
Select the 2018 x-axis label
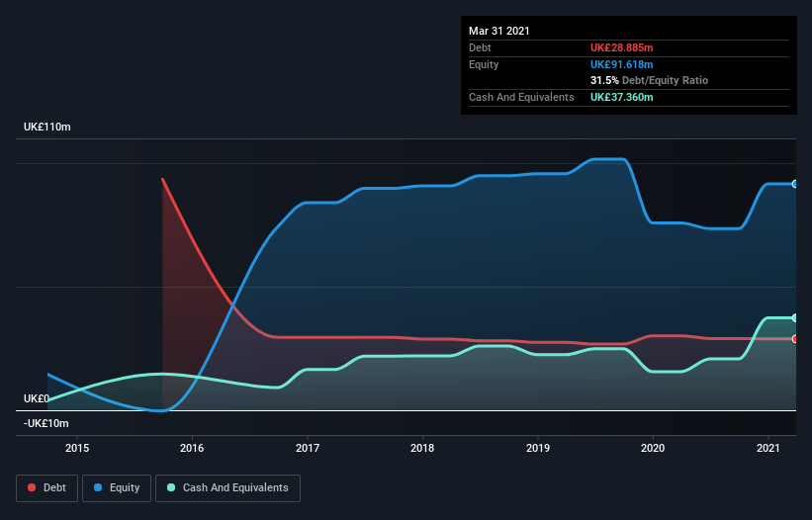pyautogui.click(x=422, y=448)
